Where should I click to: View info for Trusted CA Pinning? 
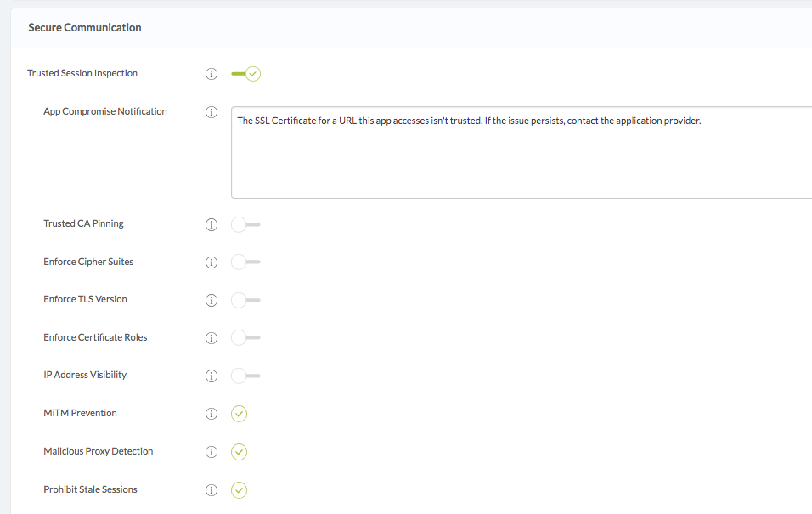coord(211,224)
